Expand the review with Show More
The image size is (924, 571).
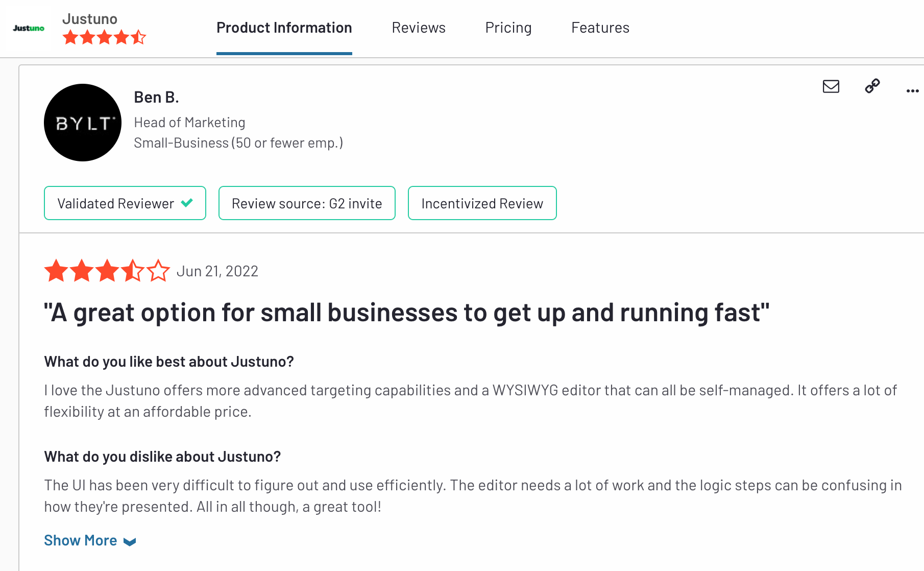pyautogui.click(x=81, y=540)
